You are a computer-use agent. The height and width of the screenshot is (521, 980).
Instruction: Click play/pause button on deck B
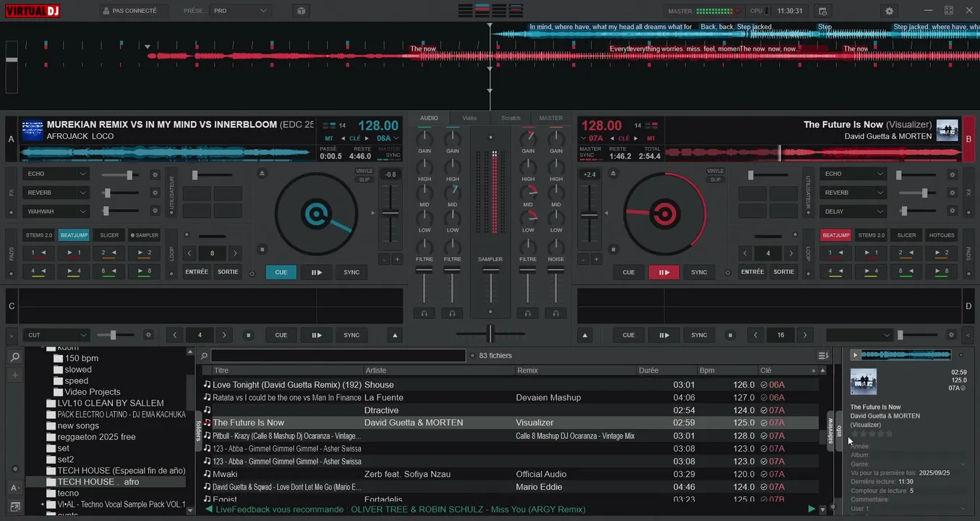(x=664, y=272)
